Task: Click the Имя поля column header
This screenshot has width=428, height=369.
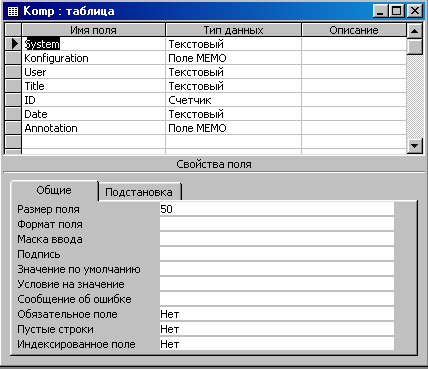Action: coord(94,30)
